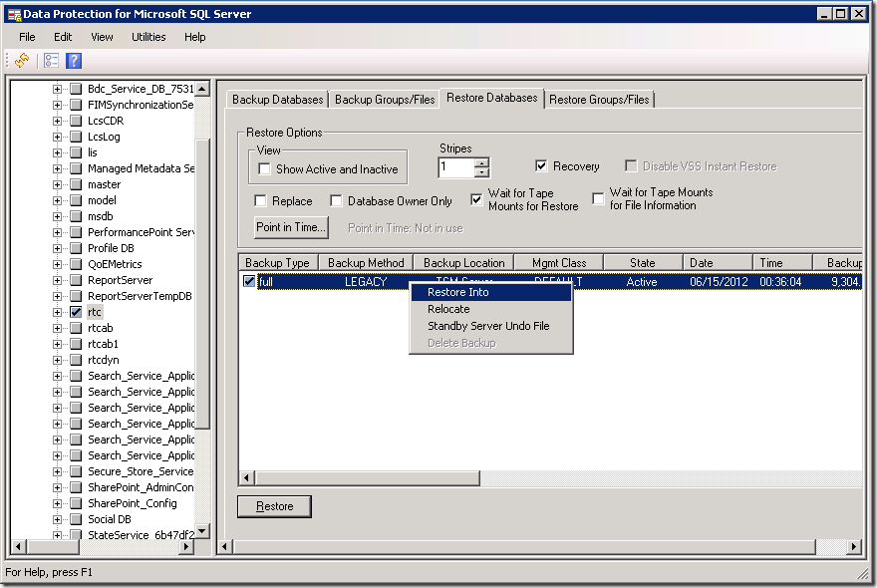
Task: Click the blue help question mark icon
Action: (x=74, y=61)
